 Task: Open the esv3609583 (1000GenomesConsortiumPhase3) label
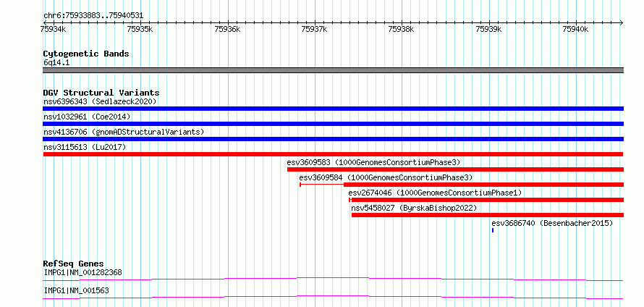point(374,162)
